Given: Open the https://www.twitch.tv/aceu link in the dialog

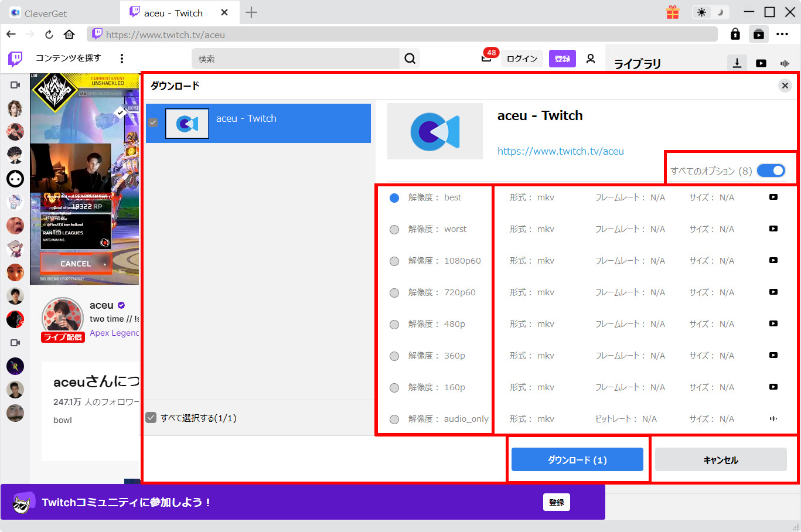Looking at the screenshot, I should pyautogui.click(x=561, y=151).
